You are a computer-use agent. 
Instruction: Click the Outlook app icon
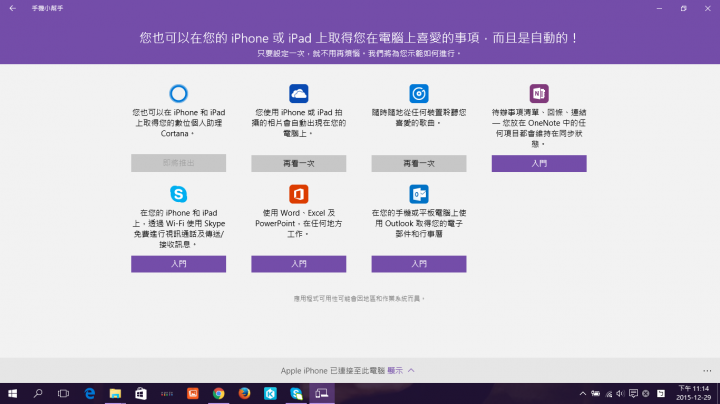(x=419, y=194)
